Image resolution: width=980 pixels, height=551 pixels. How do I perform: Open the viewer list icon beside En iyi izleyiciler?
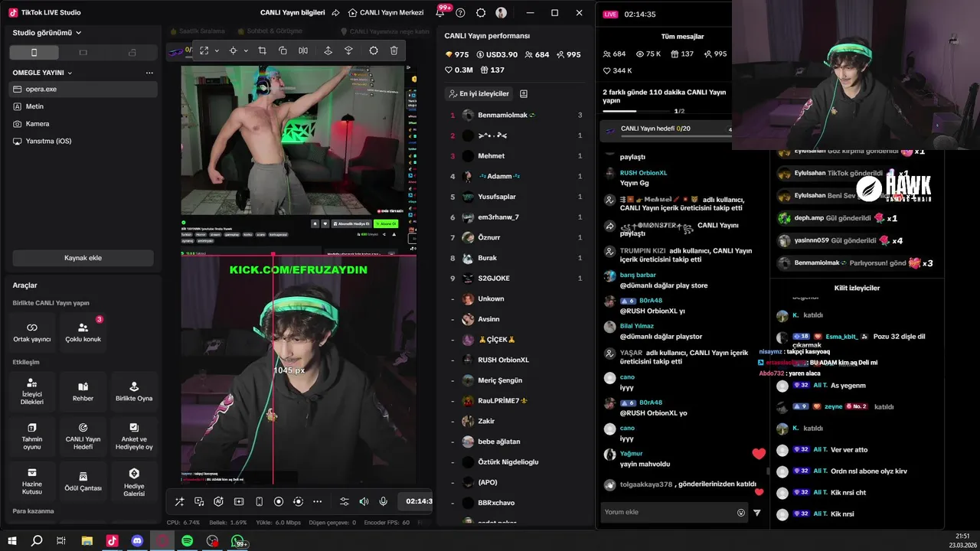coord(524,93)
